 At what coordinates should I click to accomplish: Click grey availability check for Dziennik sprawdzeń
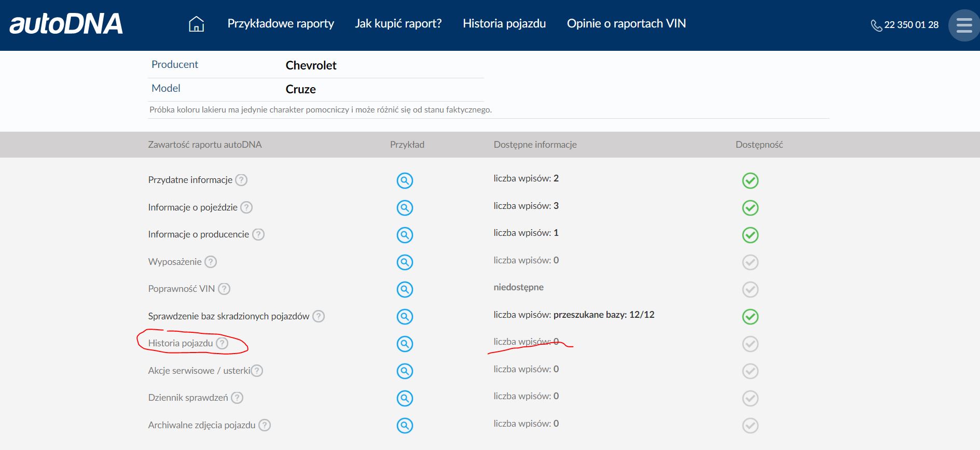tap(750, 398)
